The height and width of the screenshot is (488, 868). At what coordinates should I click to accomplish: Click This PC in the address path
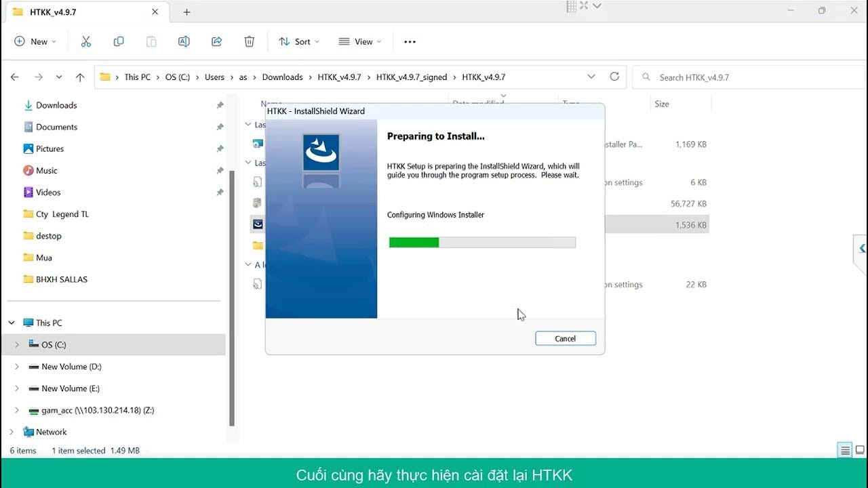(137, 77)
